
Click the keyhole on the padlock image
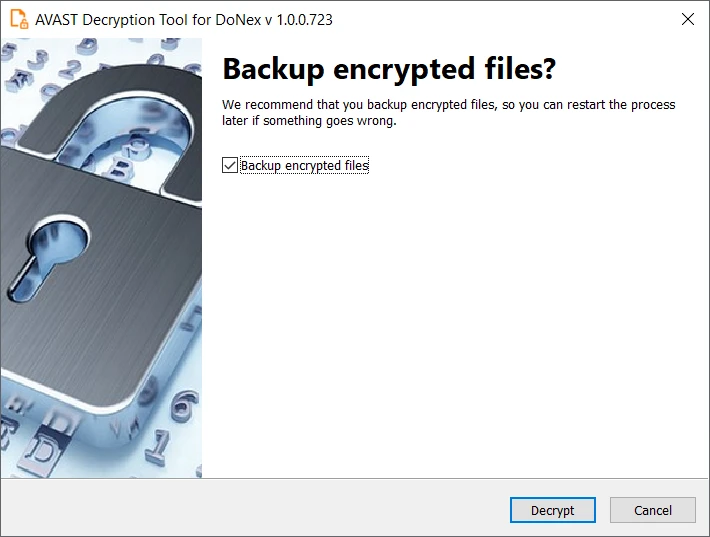[48, 256]
